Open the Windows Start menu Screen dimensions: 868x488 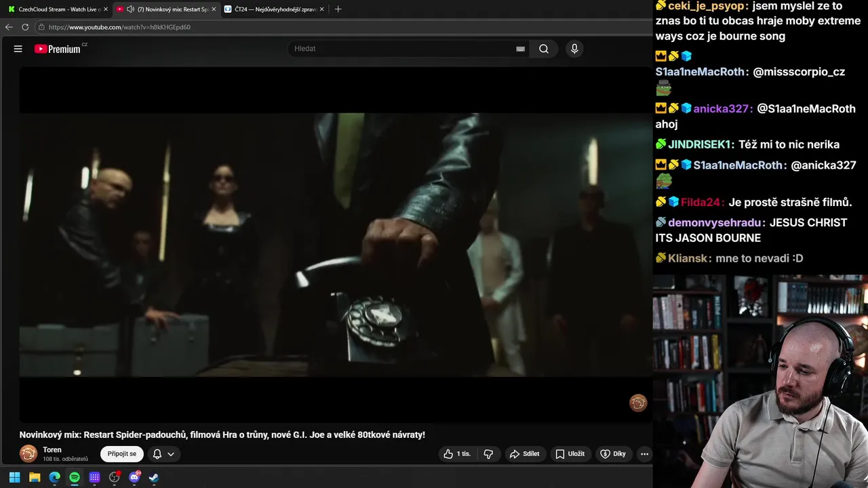14,477
